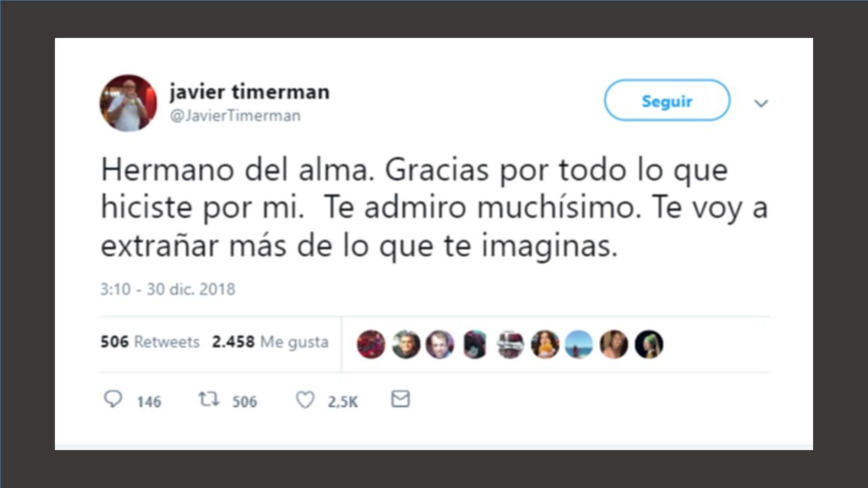Open the @JavierTimerman handle link
This screenshot has width=868, height=488.
pos(235,116)
